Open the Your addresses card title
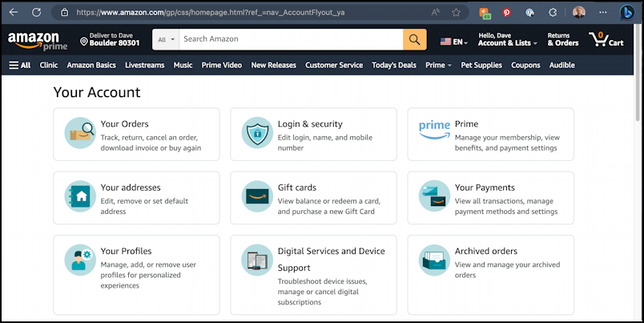This screenshot has height=323, width=644. [x=131, y=188]
